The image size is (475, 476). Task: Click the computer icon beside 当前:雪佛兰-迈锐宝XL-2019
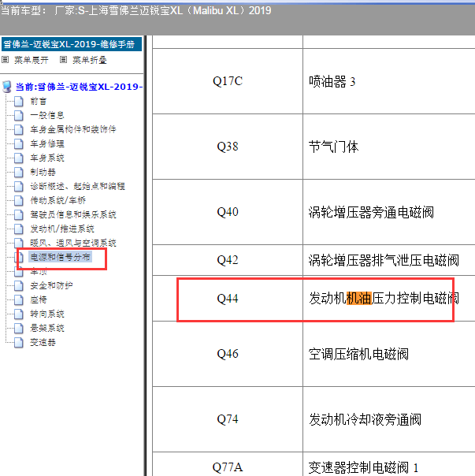(x=7, y=87)
